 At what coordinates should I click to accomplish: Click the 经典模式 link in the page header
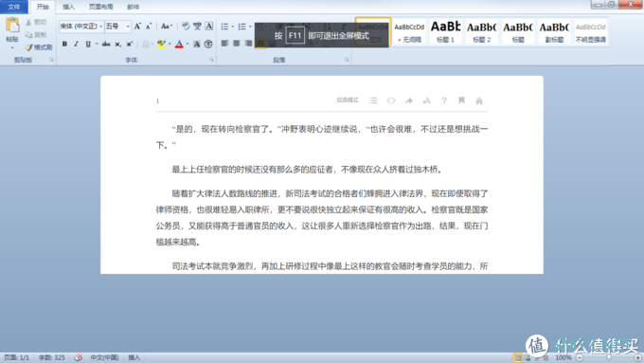(348, 100)
